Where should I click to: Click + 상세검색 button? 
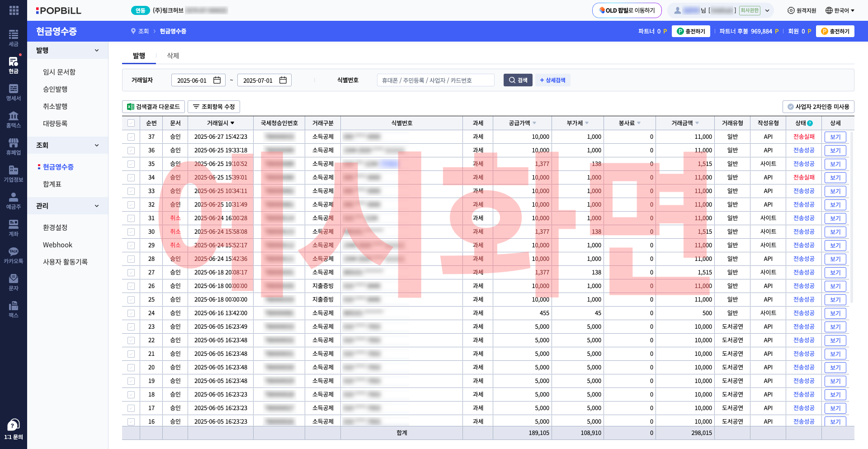tap(552, 80)
